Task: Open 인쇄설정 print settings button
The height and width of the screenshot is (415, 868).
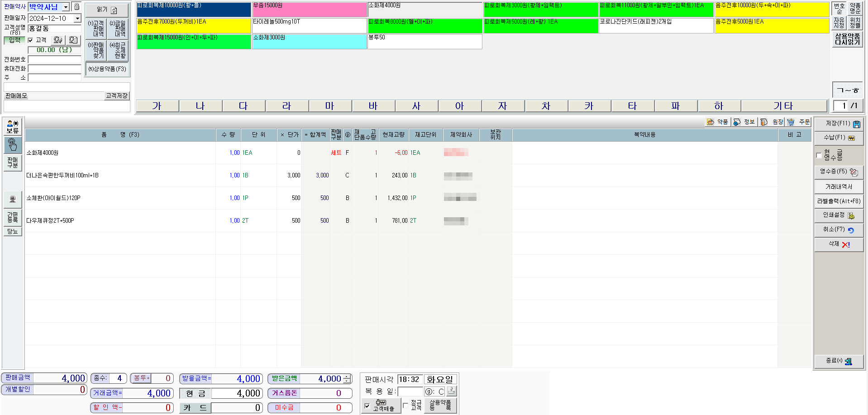Action: (839, 215)
